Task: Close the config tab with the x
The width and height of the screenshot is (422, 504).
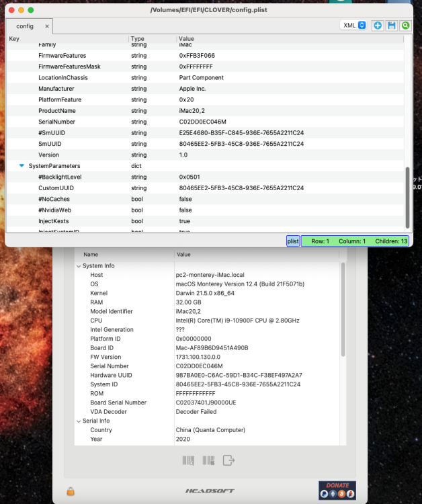Action: 47,26
